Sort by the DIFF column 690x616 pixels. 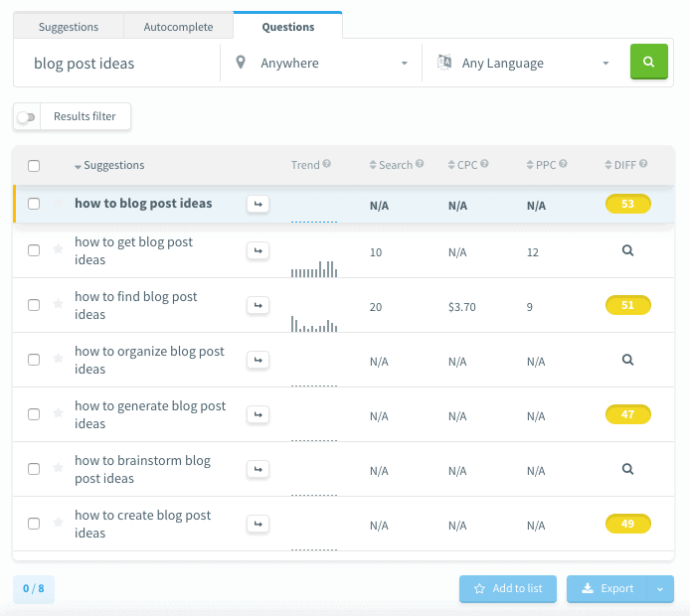[620, 165]
